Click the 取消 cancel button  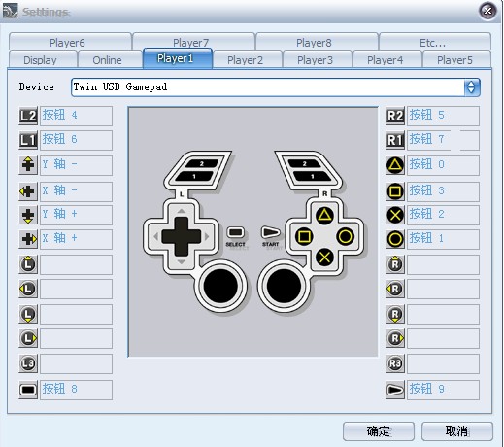pyautogui.click(x=457, y=431)
